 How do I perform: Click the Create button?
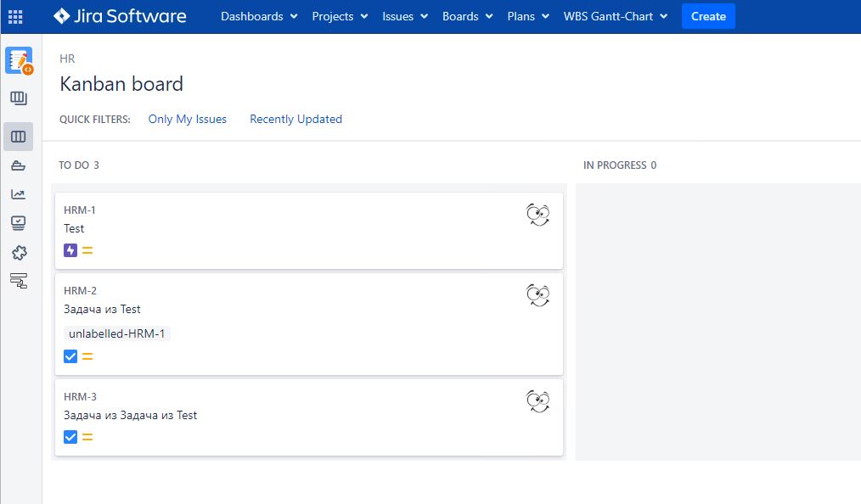(708, 16)
